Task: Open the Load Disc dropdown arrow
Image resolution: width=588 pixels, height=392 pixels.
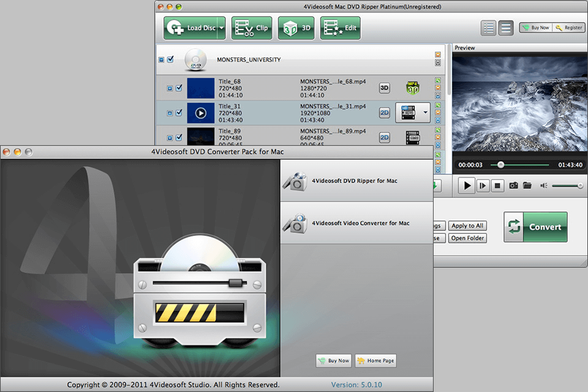Action: tap(221, 28)
